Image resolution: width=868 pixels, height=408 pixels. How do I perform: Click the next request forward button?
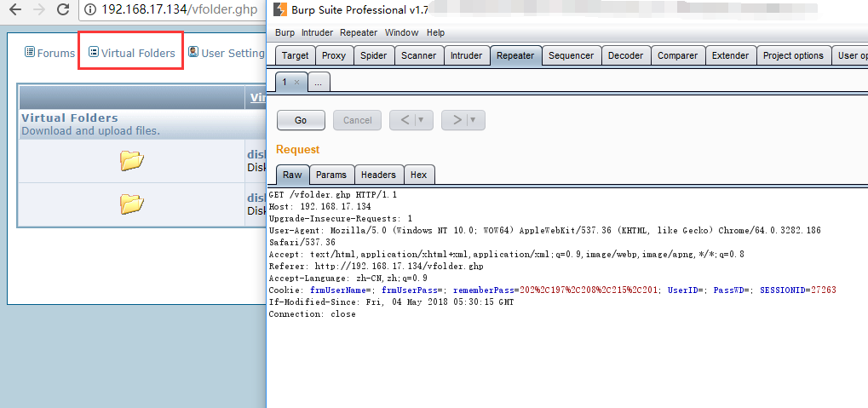pyautogui.click(x=457, y=120)
